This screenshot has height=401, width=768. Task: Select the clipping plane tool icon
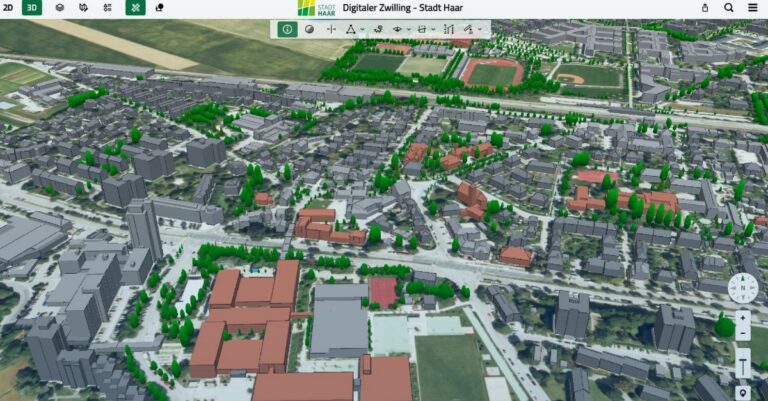coord(422,29)
